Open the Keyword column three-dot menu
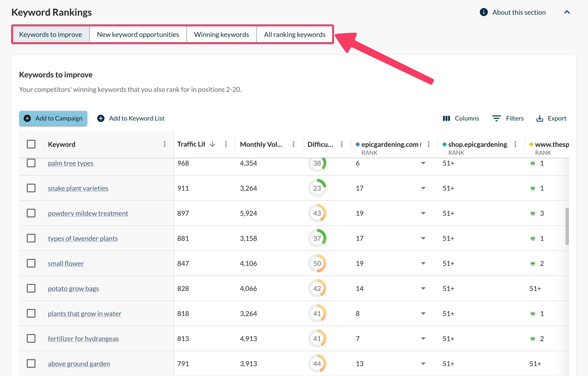The height and width of the screenshot is (376, 588). tap(165, 144)
